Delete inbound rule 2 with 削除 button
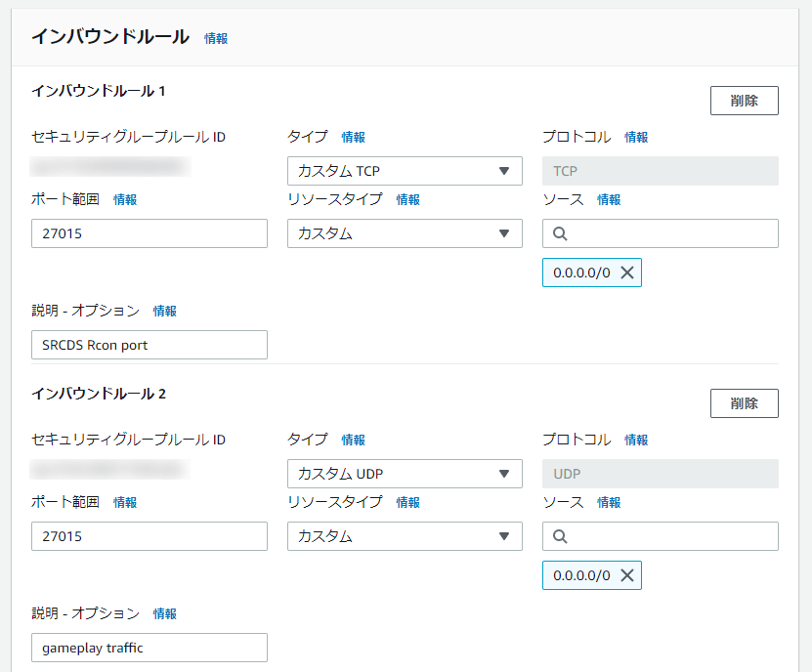Viewport: 812px width, 672px height. pos(744,403)
